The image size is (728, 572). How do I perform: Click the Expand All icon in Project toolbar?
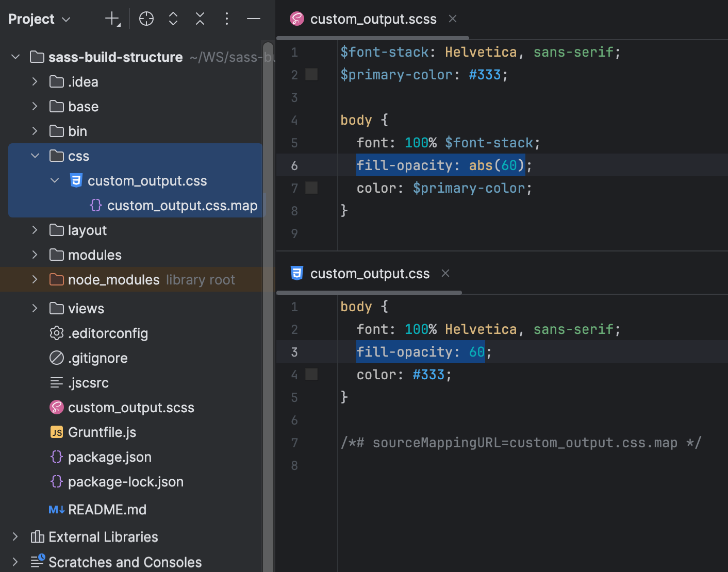point(173,19)
